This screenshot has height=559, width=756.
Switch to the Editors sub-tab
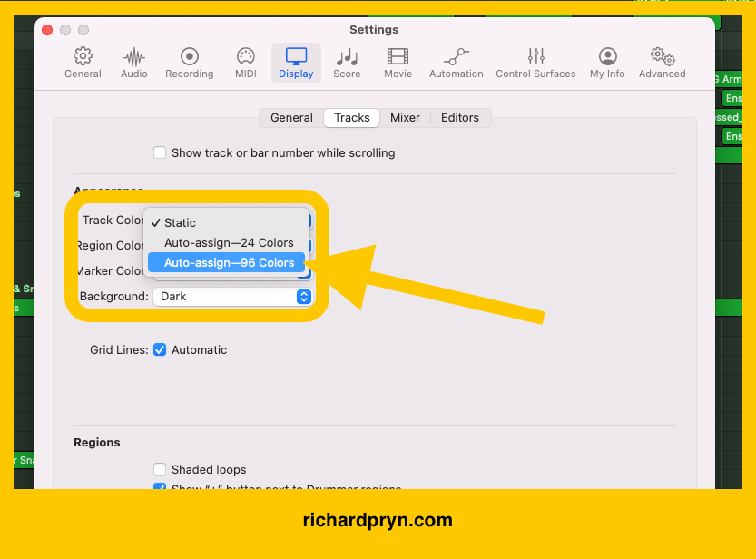(x=460, y=118)
